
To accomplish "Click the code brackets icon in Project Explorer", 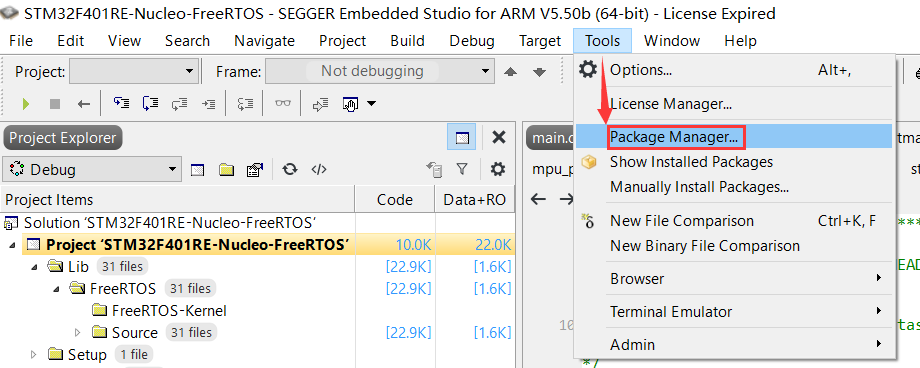I will point(319,170).
